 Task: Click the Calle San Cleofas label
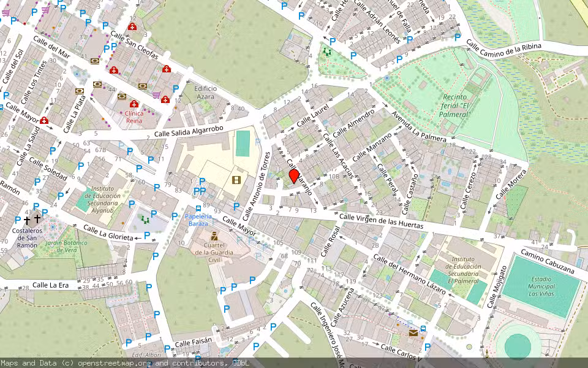[135, 45]
